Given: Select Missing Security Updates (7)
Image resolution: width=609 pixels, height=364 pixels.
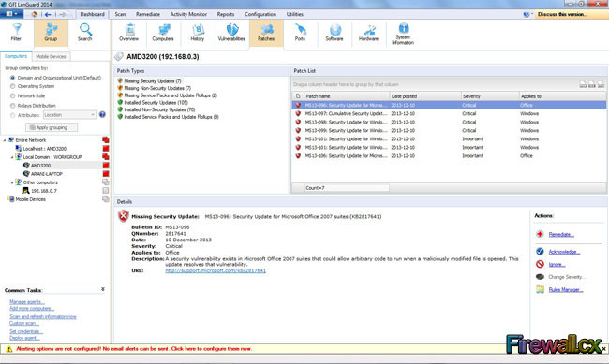Looking at the screenshot, I should point(152,81).
